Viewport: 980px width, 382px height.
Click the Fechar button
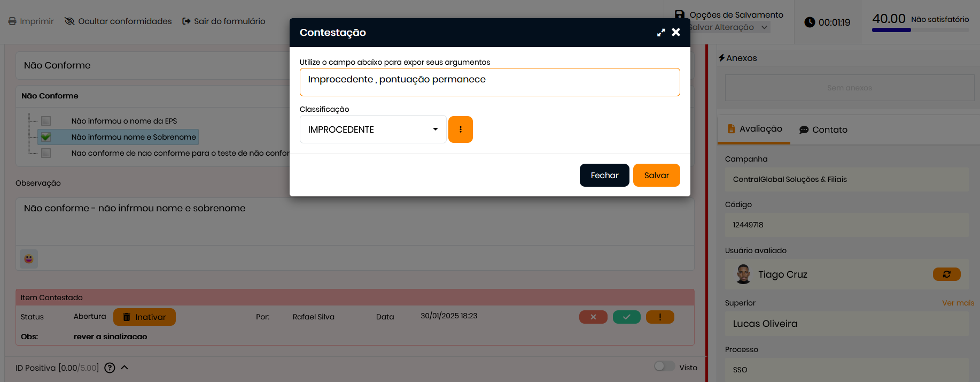coord(604,175)
